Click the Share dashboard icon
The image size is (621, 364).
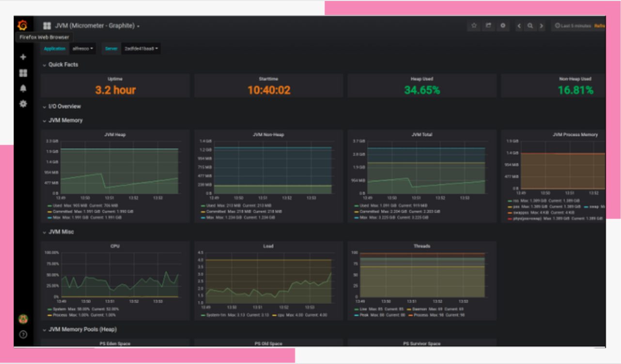tap(489, 26)
